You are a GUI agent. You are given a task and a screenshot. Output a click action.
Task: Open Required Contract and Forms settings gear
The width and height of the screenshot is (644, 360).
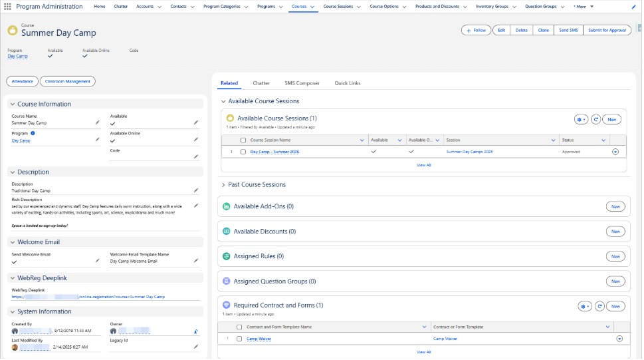click(x=585, y=307)
